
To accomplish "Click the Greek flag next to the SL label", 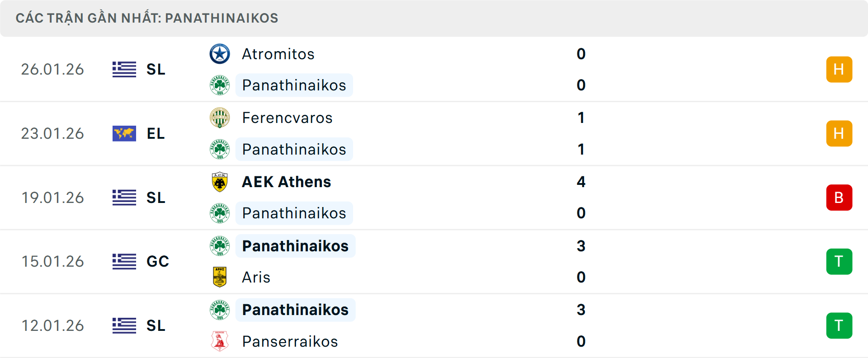I will pos(124,69).
